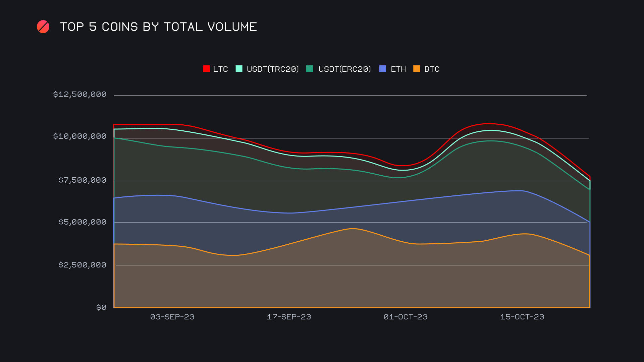Toggle the BTC legend label
Viewport: 644px width, 362px height.
click(x=432, y=69)
